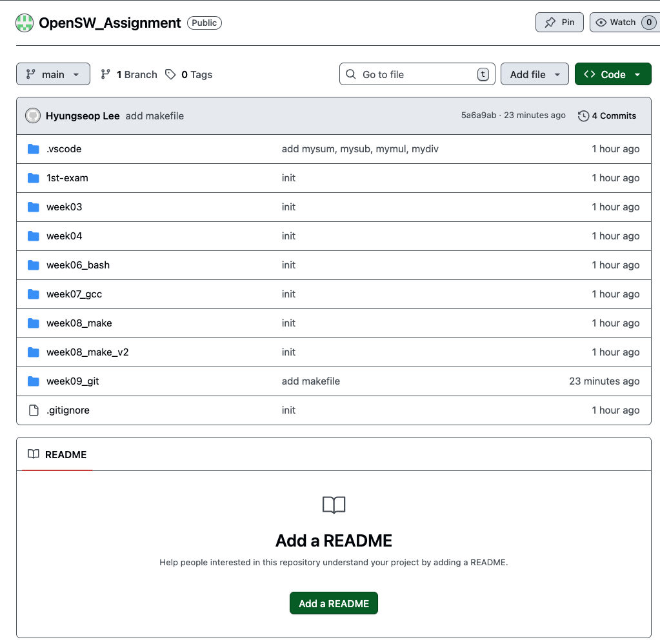Click the 'Add a README' heading text

(x=334, y=541)
